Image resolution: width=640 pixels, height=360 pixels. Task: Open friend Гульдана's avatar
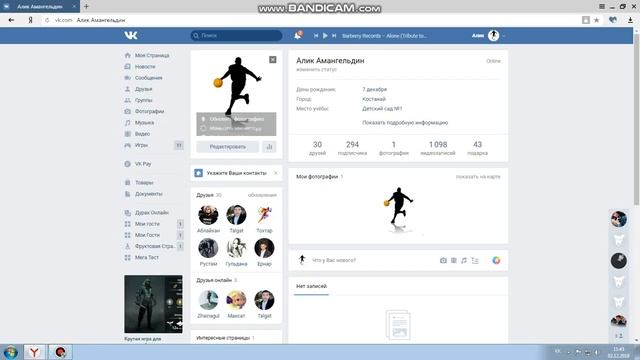click(x=236, y=248)
